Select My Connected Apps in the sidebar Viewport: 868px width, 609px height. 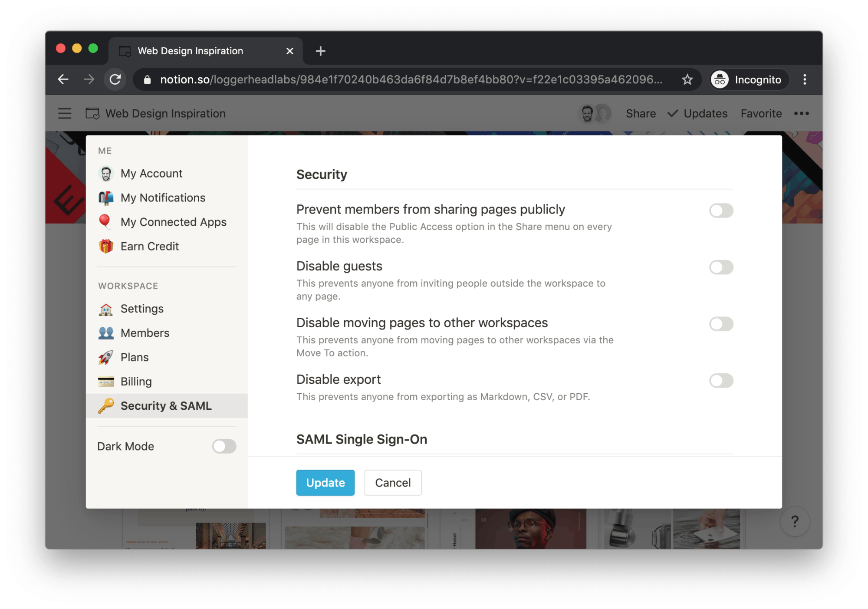[x=173, y=222]
